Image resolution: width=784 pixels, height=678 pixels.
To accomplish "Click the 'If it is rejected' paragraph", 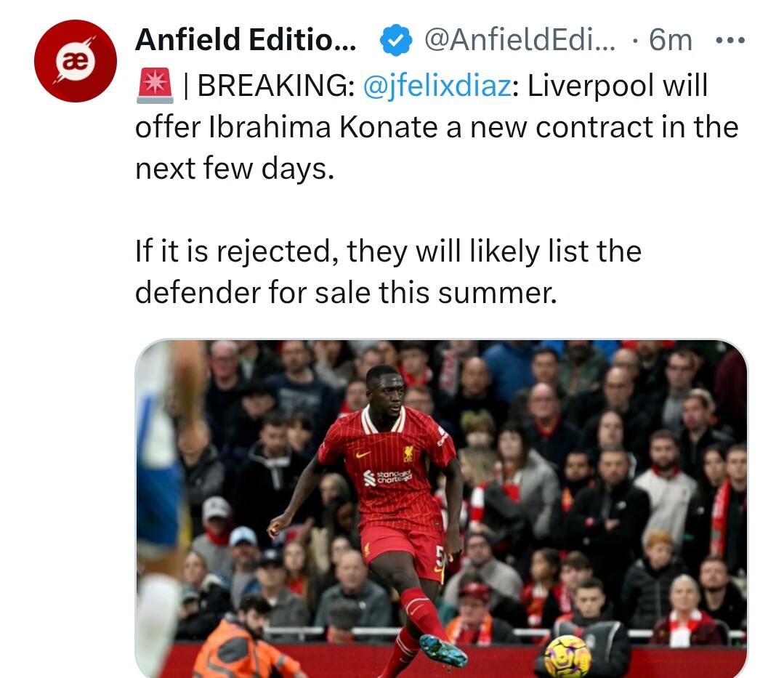I will point(388,272).
